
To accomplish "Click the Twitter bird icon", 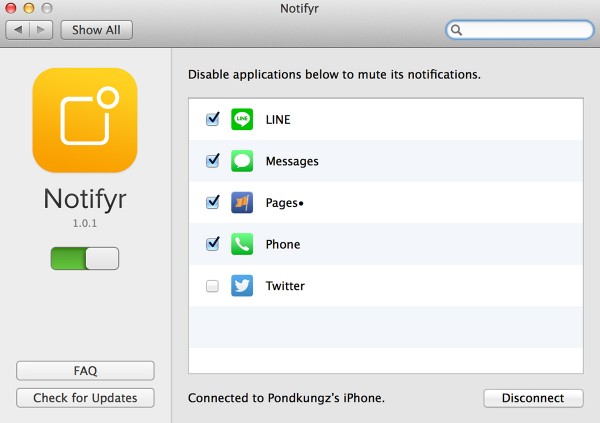I will pos(242,286).
